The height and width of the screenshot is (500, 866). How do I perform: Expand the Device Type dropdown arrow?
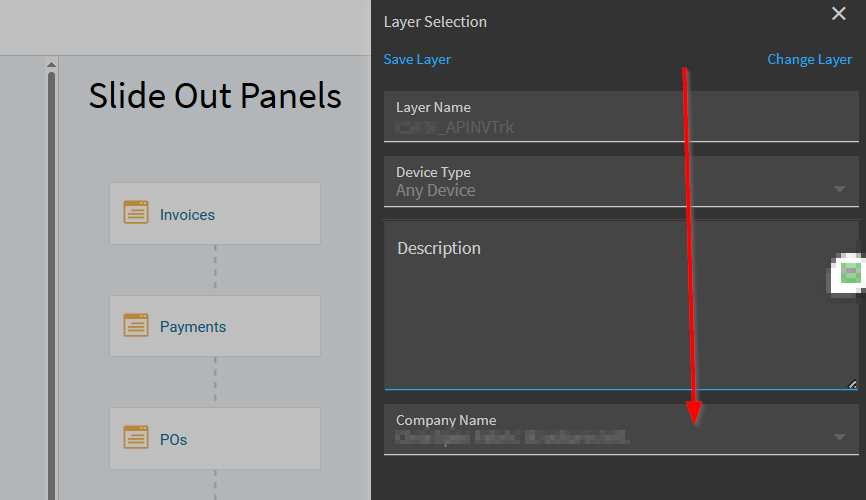(x=839, y=189)
